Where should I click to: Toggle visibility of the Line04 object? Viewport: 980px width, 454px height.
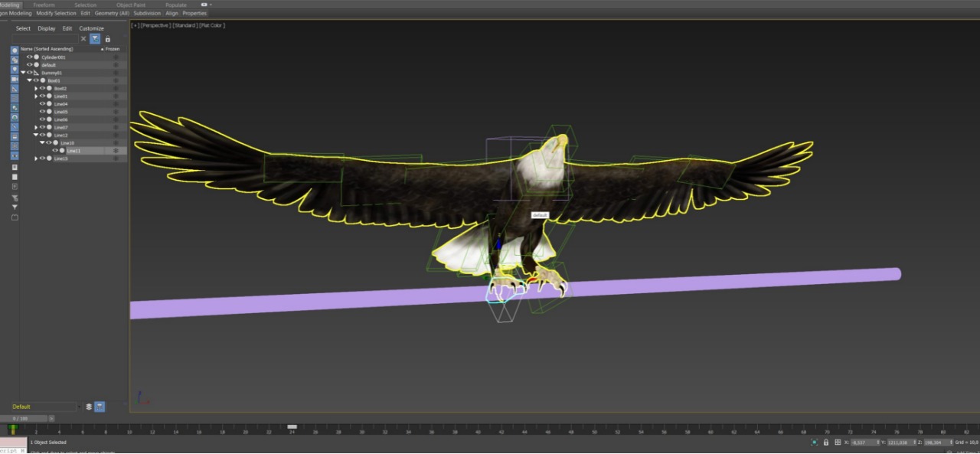click(42, 104)
